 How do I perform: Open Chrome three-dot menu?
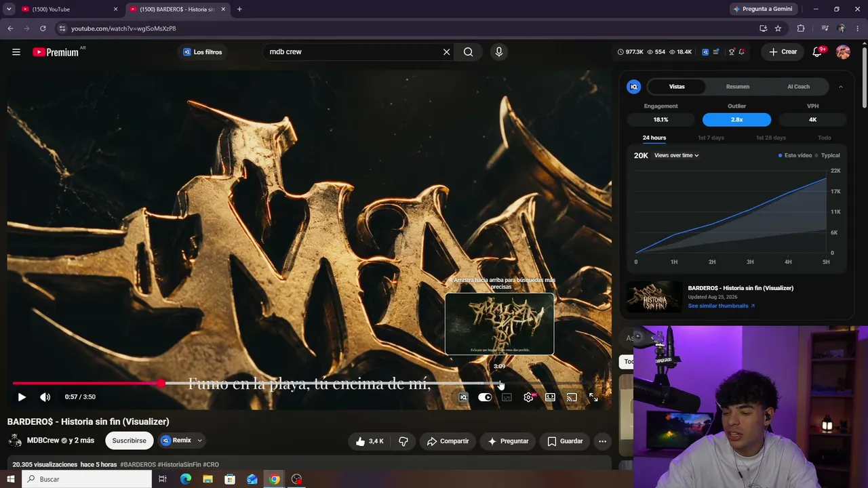click(858, 28)
